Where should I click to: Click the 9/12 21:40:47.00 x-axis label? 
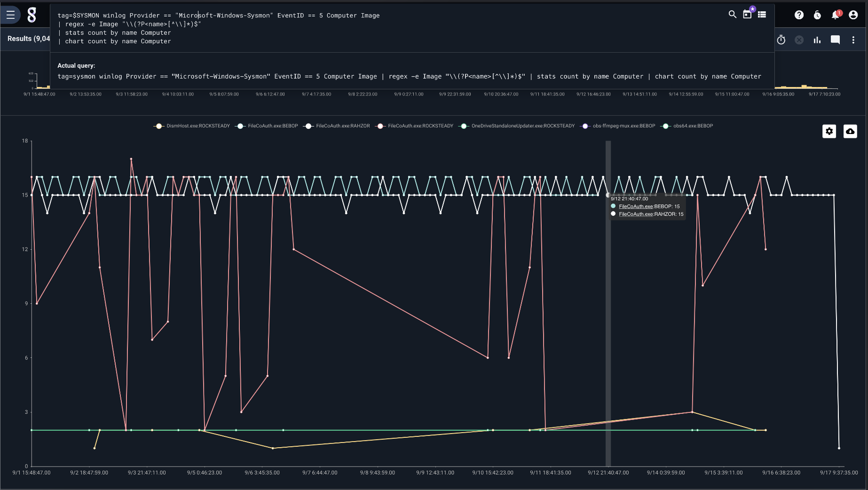608,473
